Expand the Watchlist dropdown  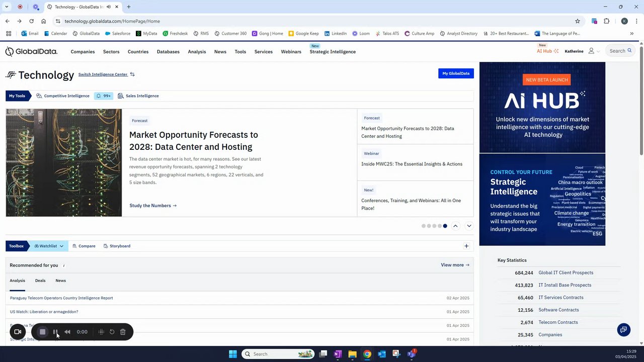[49, 246]
